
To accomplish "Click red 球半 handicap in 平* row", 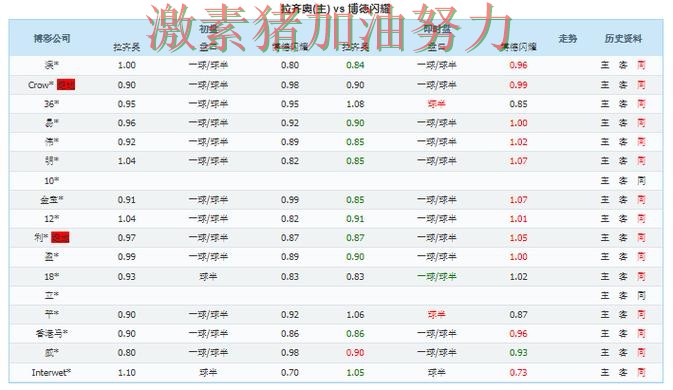I will click(x=437, y=314).
